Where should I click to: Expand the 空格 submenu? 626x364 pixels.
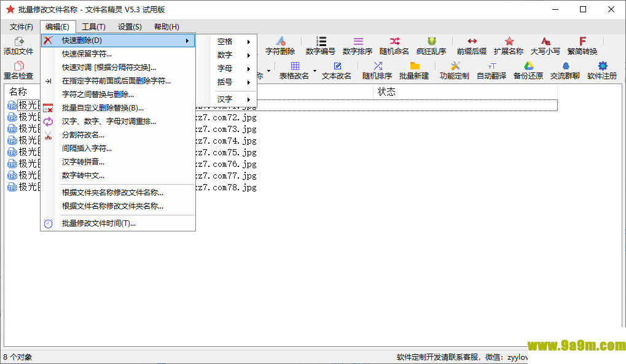click(x=234, y=42)
